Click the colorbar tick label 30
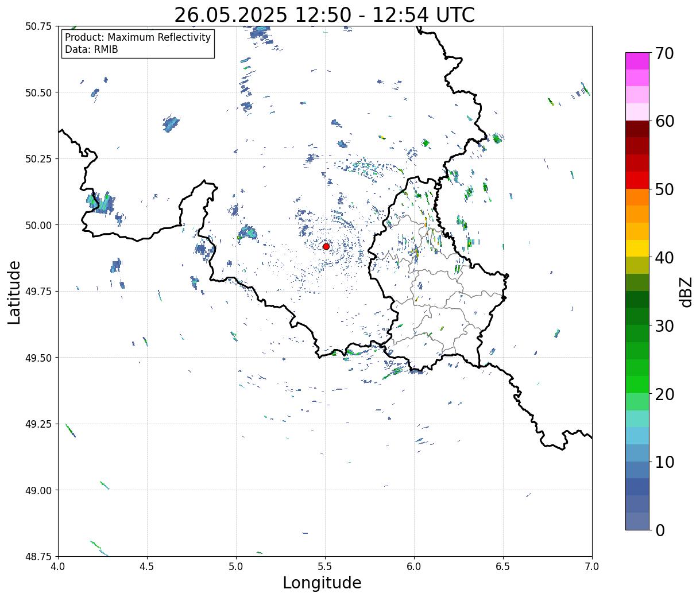Image resolution: width=700 pixels, height=597 pixels. coord(665,326)
